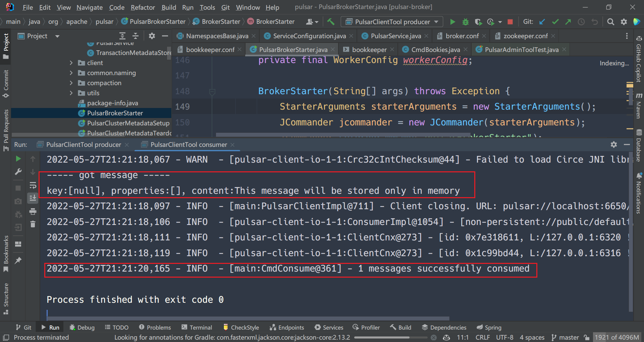Open Project panel options gear
This screenshot has width=644, height=342.
pos(152,36)
